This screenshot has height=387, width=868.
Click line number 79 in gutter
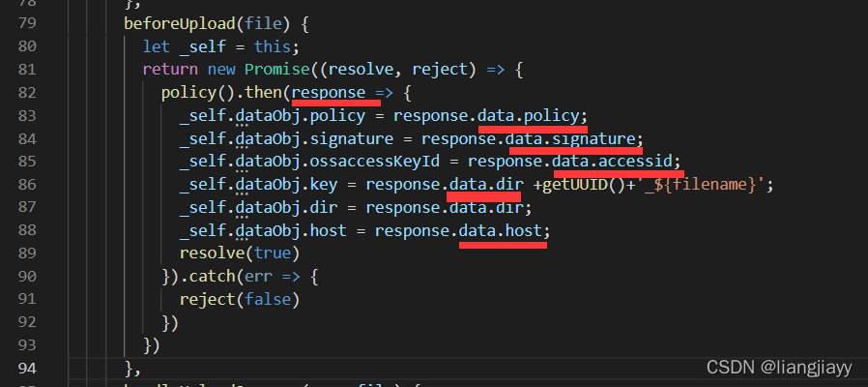pos(27,22)
